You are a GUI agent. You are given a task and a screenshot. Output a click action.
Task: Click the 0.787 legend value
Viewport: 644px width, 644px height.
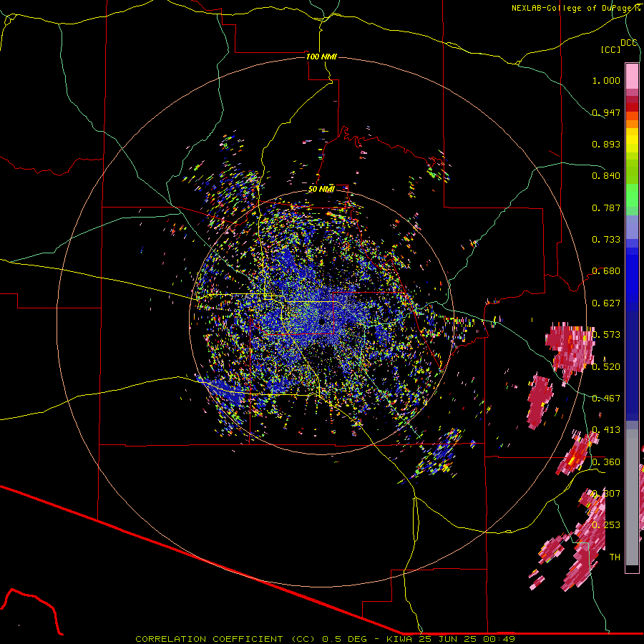tap(606, 208)
